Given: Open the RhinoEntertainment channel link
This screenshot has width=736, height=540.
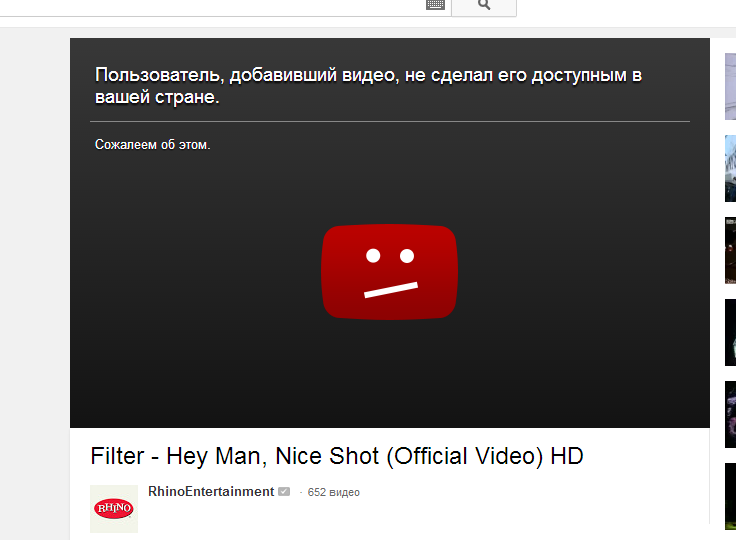Looking at the screenshot, I should point(211,492).
